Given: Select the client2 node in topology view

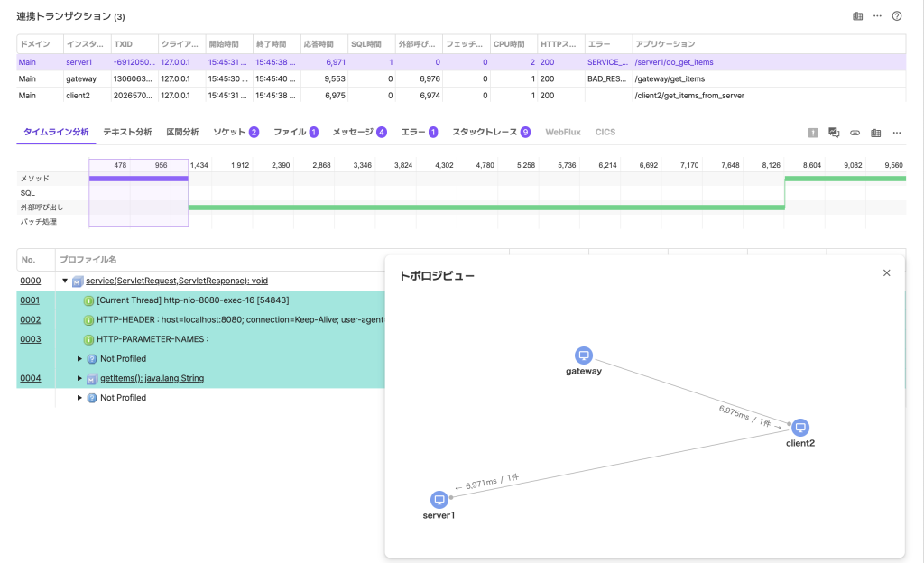Looking at the screenshot, I should tap(799, 428).
